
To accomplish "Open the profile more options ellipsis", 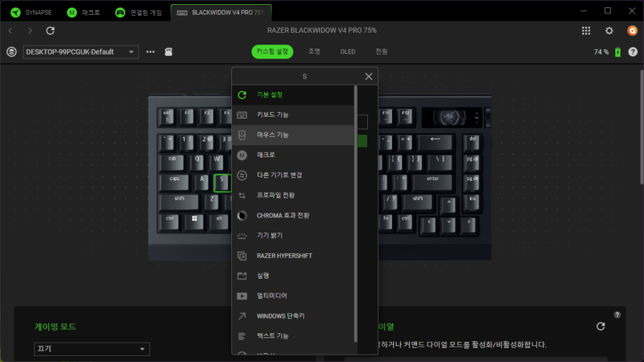I will [x=150, y=52].
